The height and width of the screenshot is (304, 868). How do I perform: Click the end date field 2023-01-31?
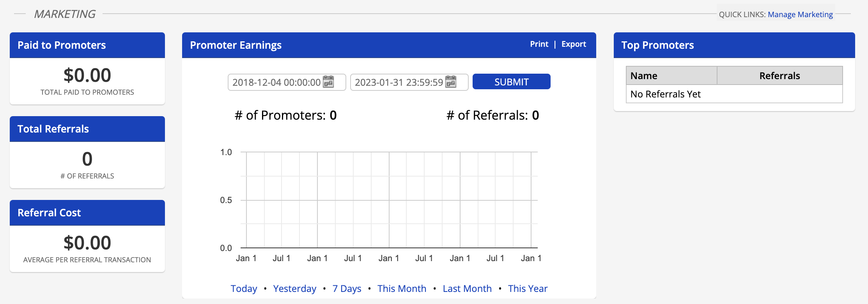pos(399,82)
